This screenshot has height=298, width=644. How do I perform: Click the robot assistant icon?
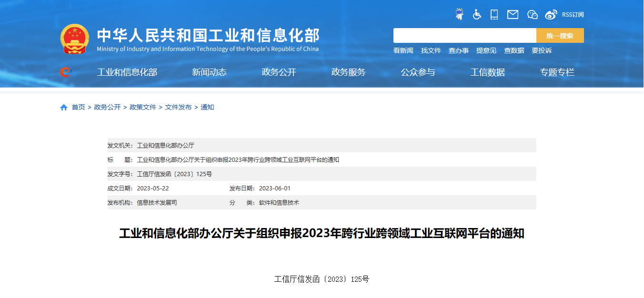tap(459, 14)
